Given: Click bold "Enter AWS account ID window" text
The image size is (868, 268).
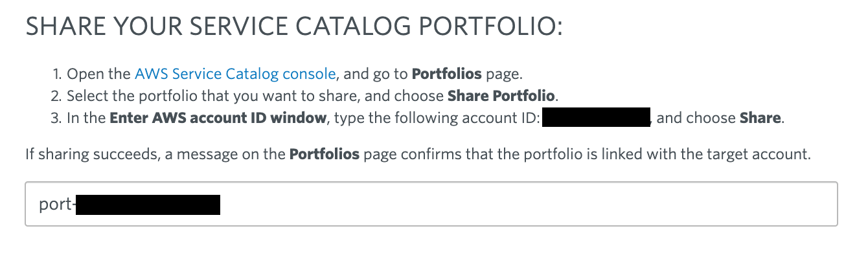Looking at the screenshot, I should [x=218, y=119].
